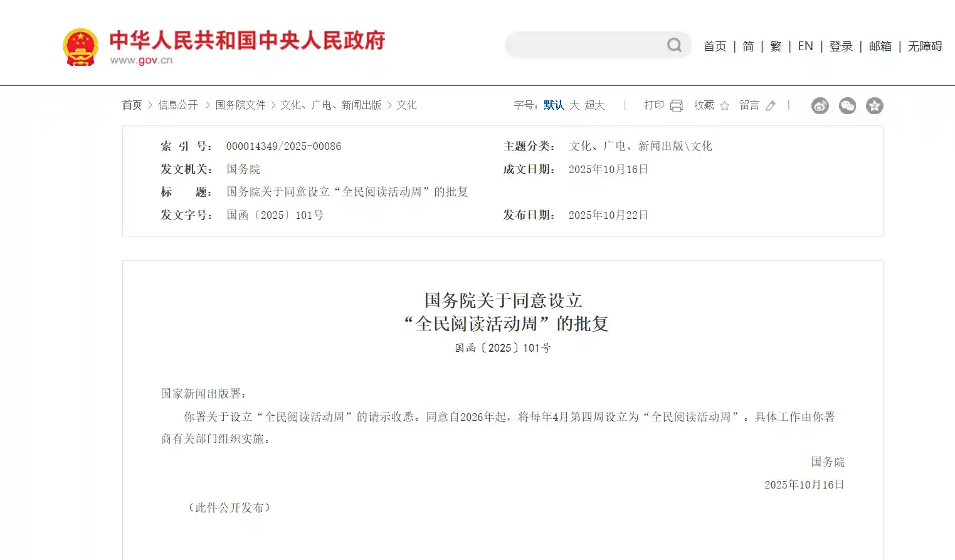Click the pencil icon beside 留言
The height and width of the screenshot is (560, 955).
coord(771,105)
